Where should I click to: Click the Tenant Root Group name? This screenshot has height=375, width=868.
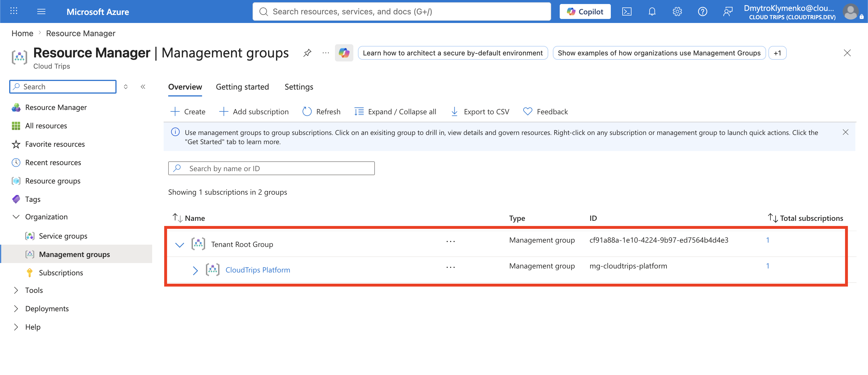(x=242, y=244)
